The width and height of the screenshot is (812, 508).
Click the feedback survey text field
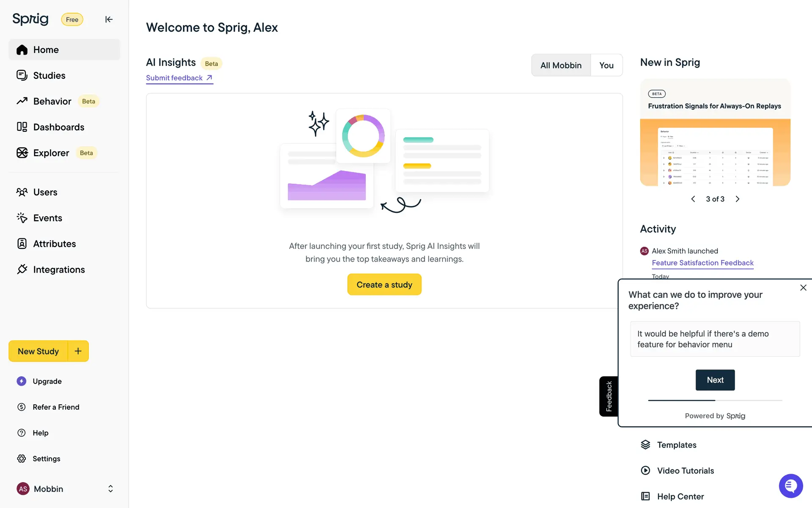pos(715,339)
